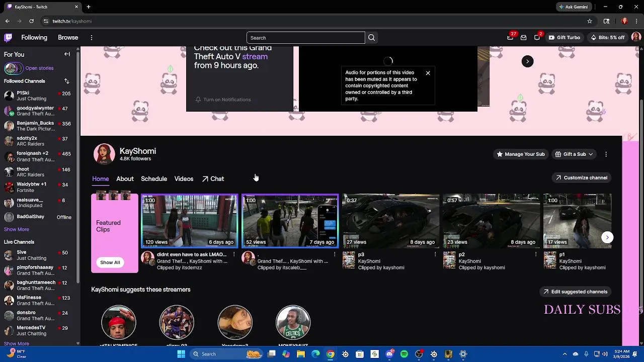The height and width of the screenshot is (362, 644).
Task: Open Chrome's three-dot menu
Action: click(636, 21)
